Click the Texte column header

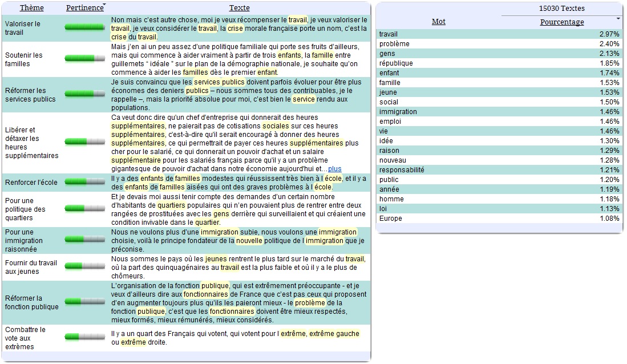[x=239, y=7]
